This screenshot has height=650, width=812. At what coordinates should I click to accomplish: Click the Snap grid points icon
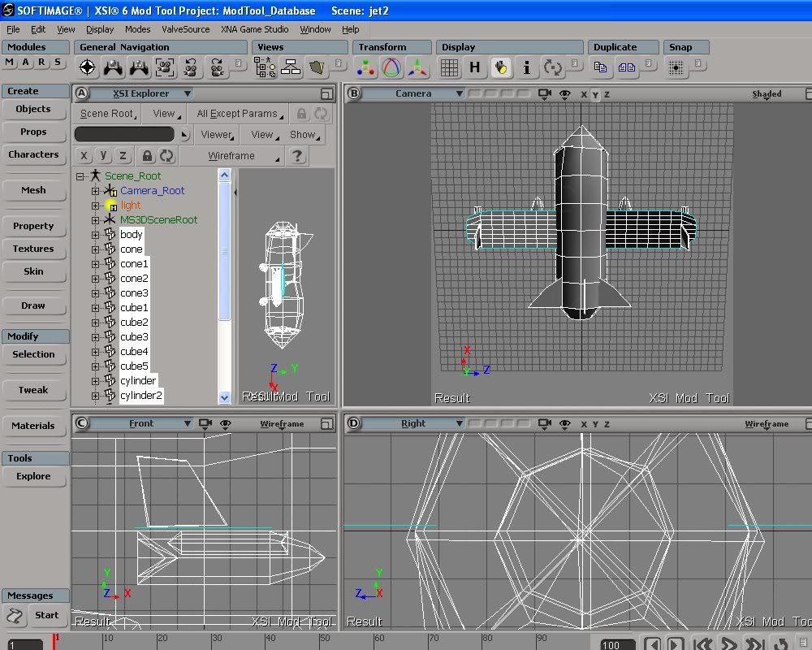676,67
